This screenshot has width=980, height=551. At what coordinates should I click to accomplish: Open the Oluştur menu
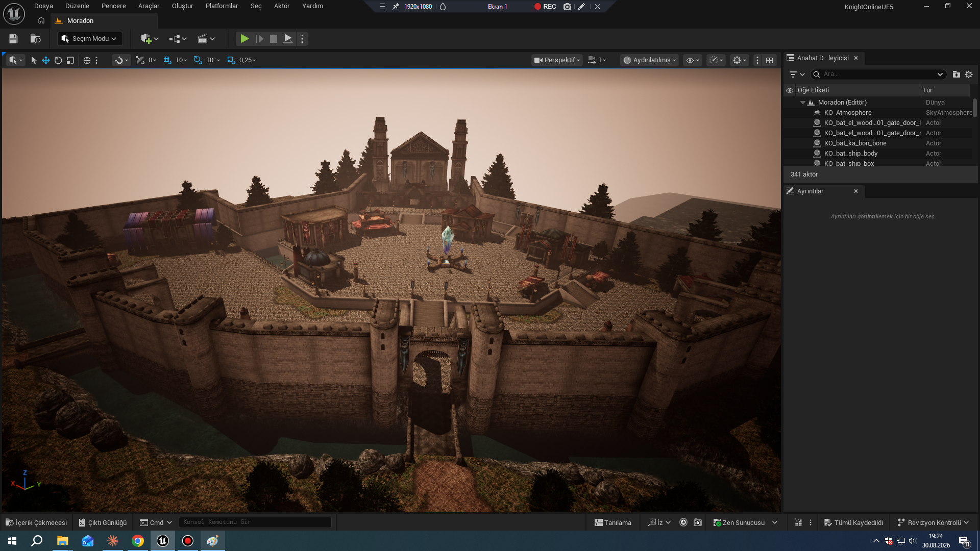click(182, 6)
